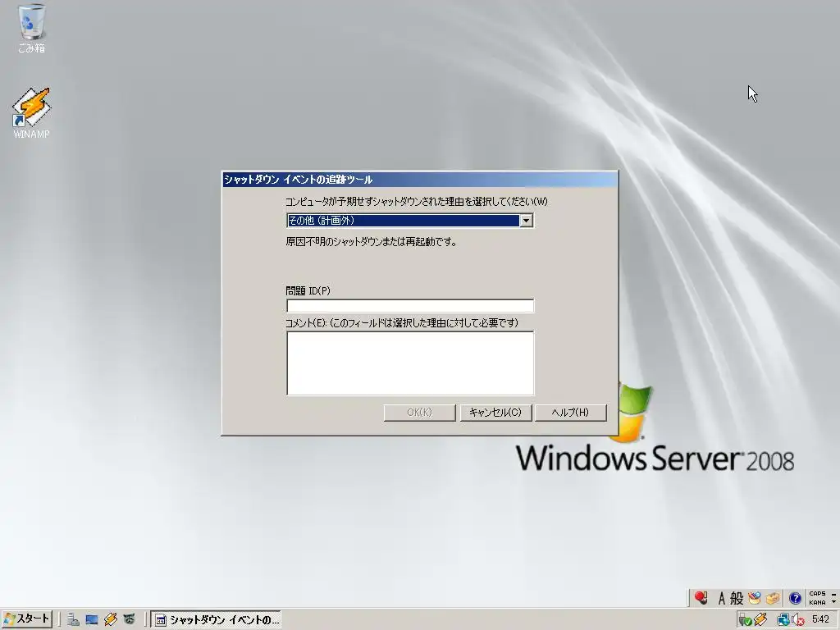Open the ごみ箱 recycle bin desktop icon
Viewport: 840px width, 630px height.
32,28
